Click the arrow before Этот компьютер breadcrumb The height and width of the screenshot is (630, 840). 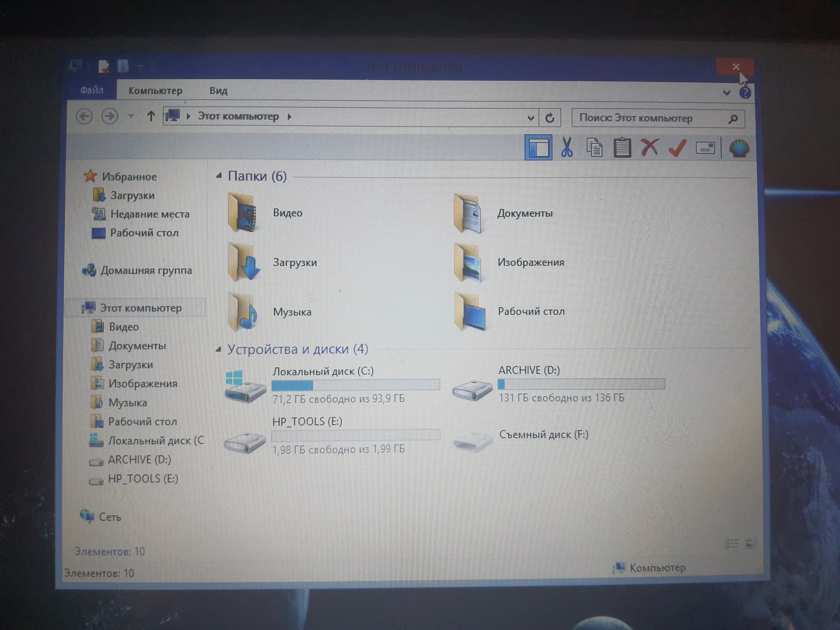[x=188, y=116]
